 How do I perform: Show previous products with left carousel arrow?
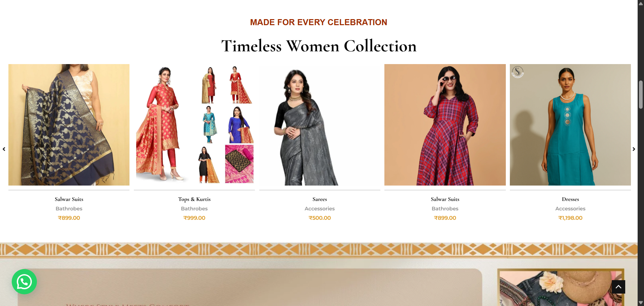point(4,149)
